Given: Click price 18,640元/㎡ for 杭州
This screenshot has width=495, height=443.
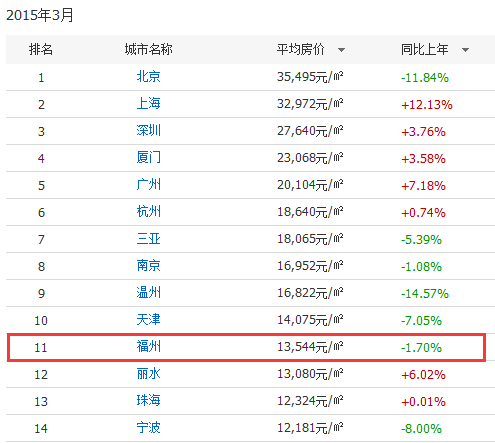Looking at the screenshot, I should (310, 212).
